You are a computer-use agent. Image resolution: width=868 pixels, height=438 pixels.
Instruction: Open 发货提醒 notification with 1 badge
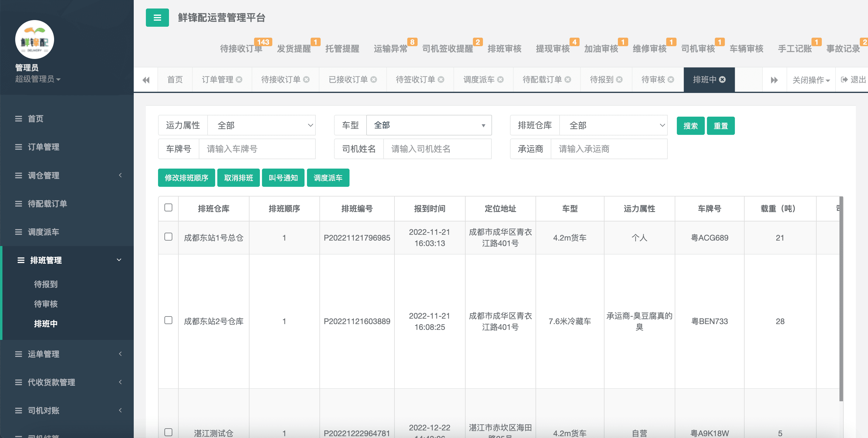pos(294,49)
